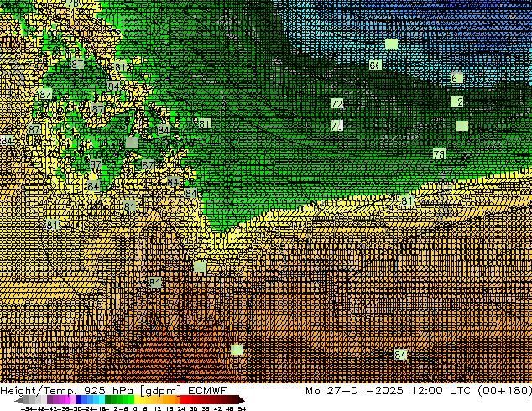This screenshot has height=411, width=532.
Task: Click the '(00+180)' forecast hour text
Action: pyautogui.click(x=505, y=391)
